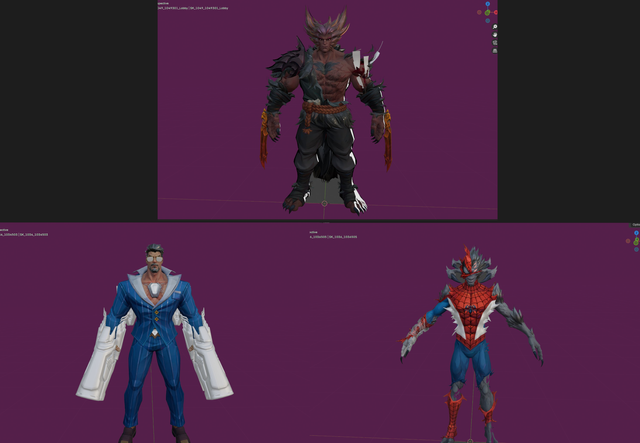
Task: Click the green Y axis on top viewport gizmo
Action: coord(487,13)
